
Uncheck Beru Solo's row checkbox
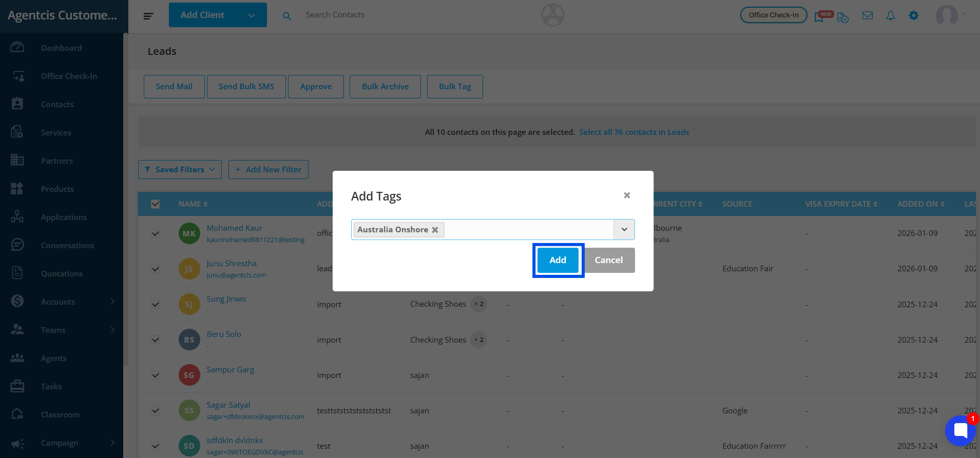(156, 340)
